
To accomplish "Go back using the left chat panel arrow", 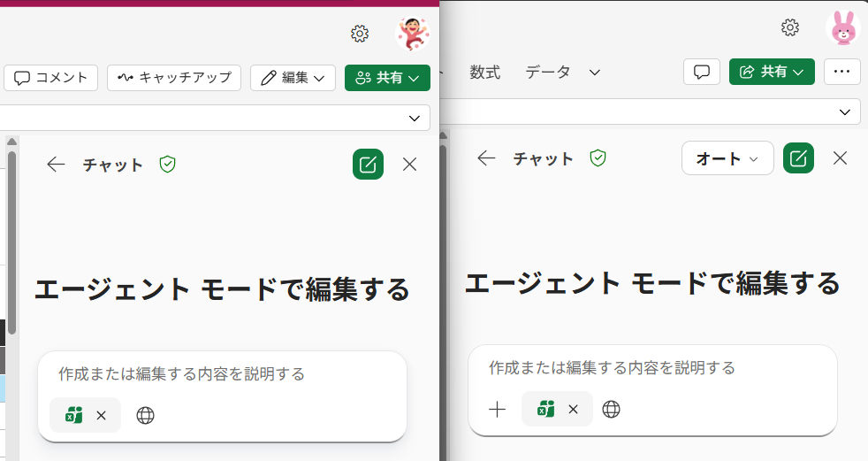I will (57, 165).
